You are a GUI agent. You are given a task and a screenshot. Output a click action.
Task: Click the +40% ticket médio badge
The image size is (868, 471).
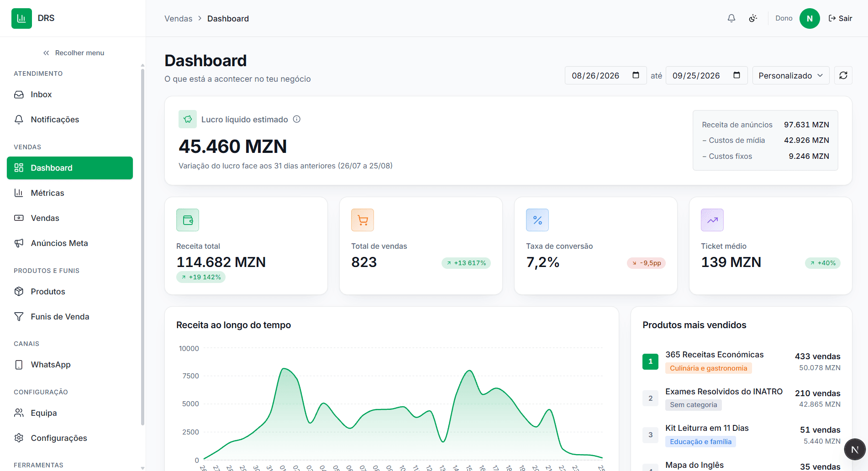click(x=823, y=263)
